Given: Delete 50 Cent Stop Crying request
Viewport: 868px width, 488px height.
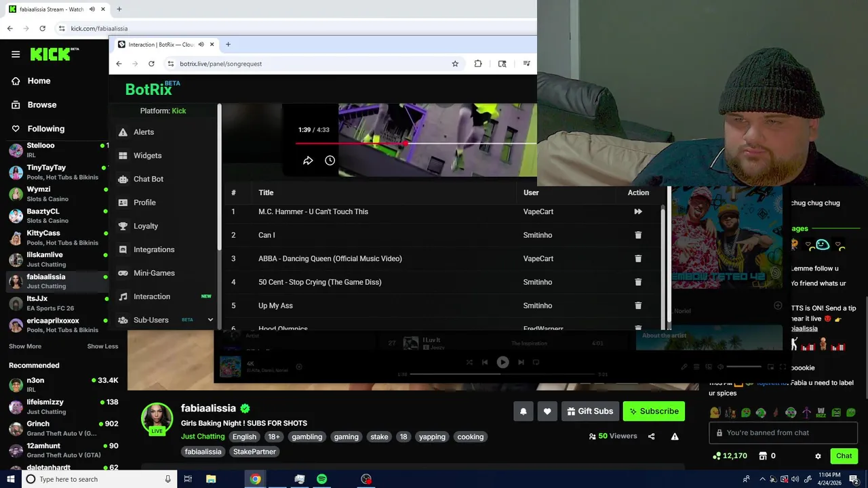Looking at the screenshot, I should (x=638, y=282).
